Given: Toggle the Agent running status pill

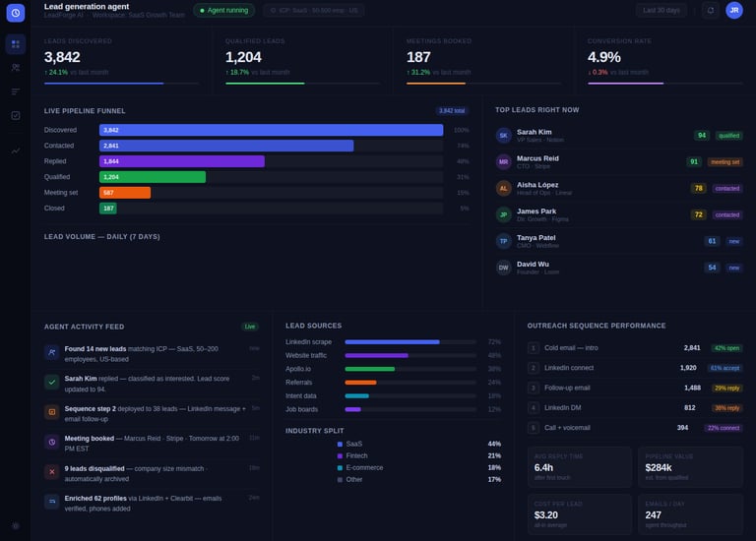Looking at the screenshot, I should point(223,10).
